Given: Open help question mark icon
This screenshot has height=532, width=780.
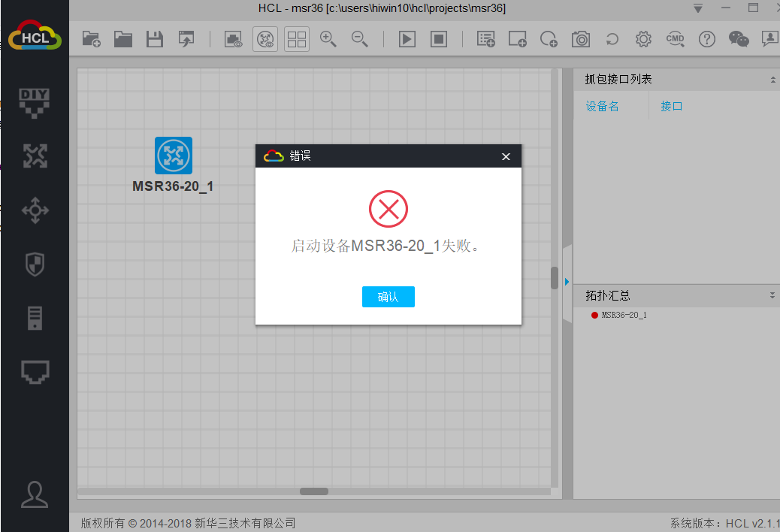Looking at the screenshot, I should click(707, 39).
